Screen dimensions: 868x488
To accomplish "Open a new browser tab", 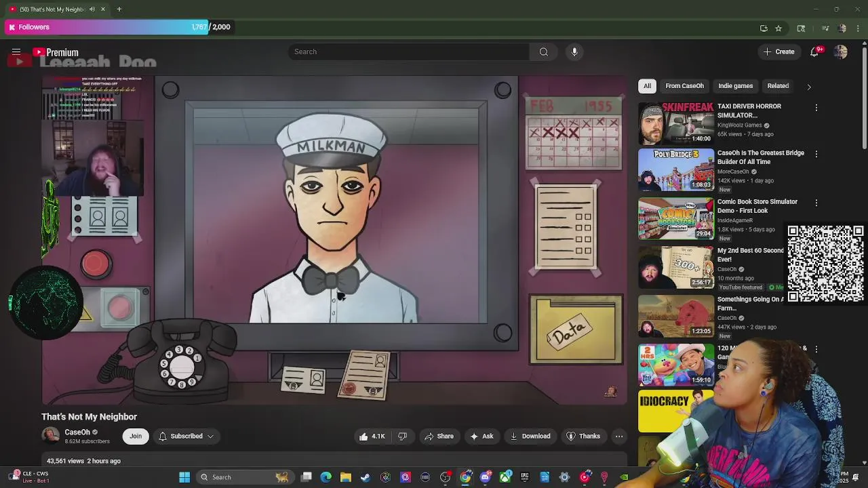I will (119, 9).
